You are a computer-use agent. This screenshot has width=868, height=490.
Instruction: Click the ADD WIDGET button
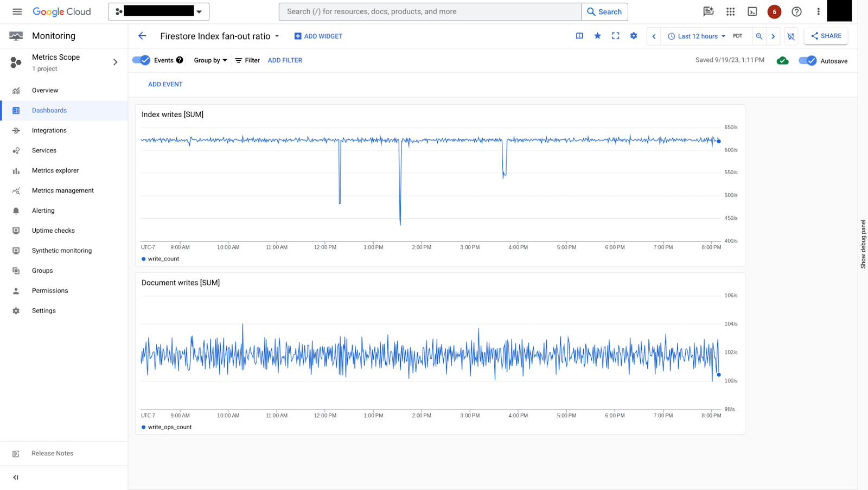[x=318, y=36]
